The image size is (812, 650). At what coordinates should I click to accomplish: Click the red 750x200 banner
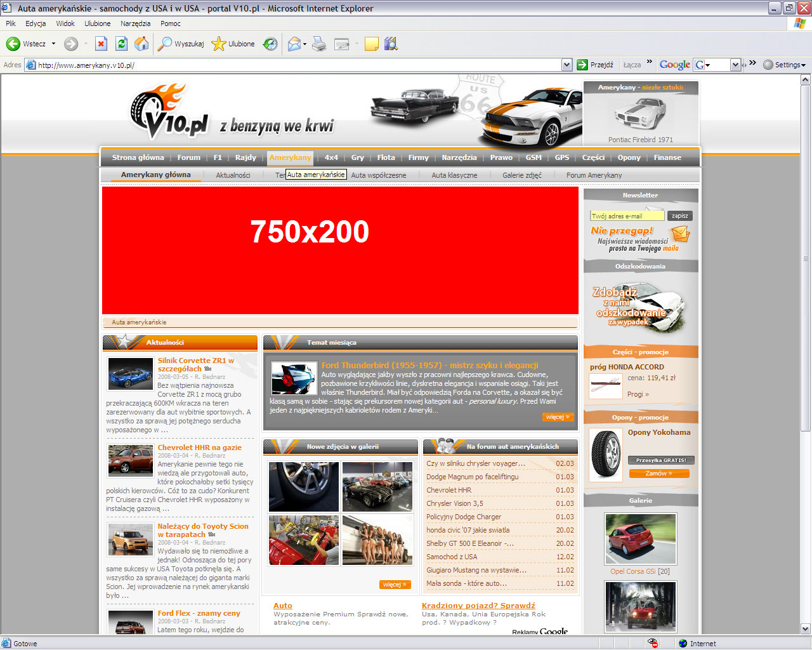click(x=340, y=250)
